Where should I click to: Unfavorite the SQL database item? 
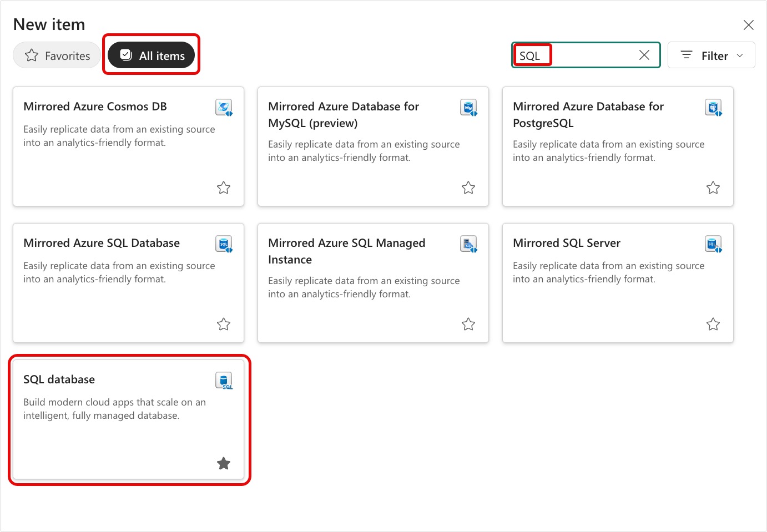(x=224, y=463)
